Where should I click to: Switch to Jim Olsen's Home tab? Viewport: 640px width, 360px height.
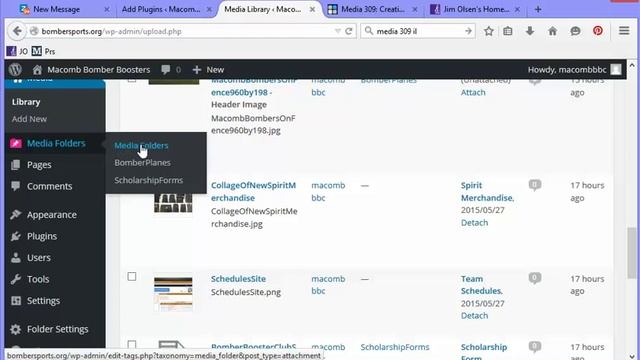[x=476, y=9]
